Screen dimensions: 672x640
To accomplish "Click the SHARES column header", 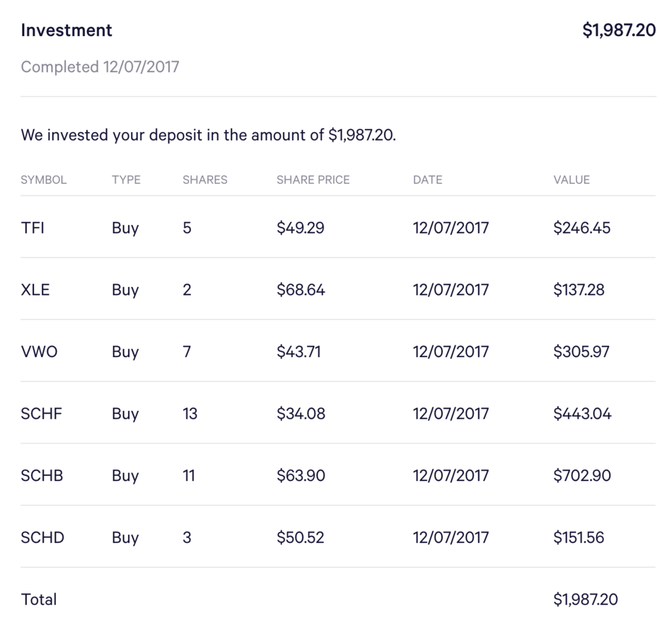I will [205, 180].
